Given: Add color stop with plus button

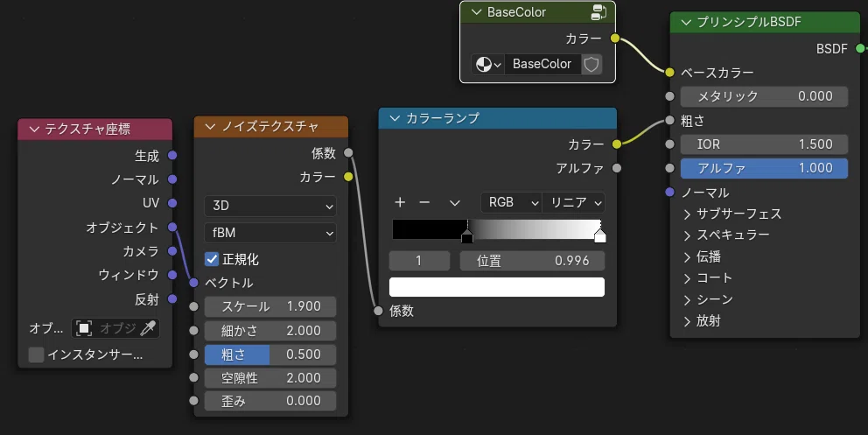Looking at the screenshot, I should (400, 202).
